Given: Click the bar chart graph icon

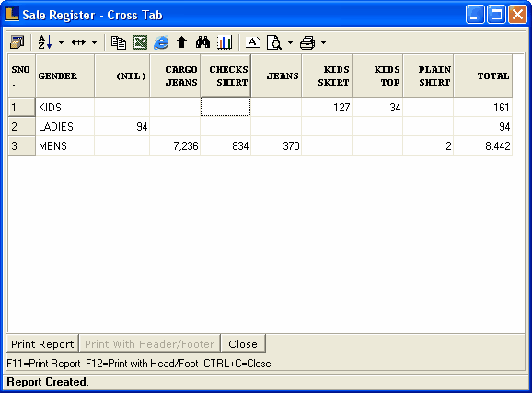Looking at the screenshot, I should coord(225,42).
